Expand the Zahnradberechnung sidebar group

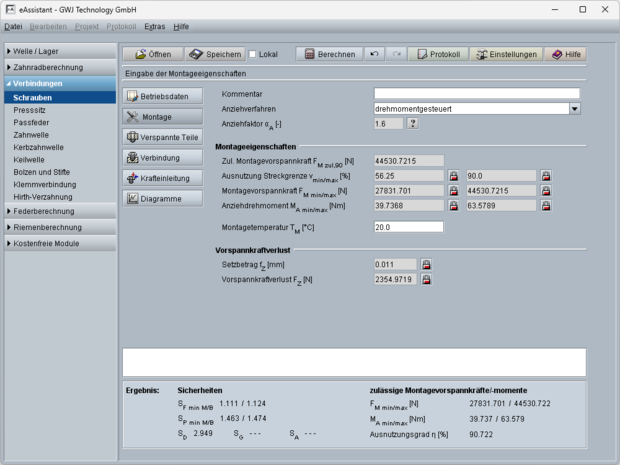(58, 67)
